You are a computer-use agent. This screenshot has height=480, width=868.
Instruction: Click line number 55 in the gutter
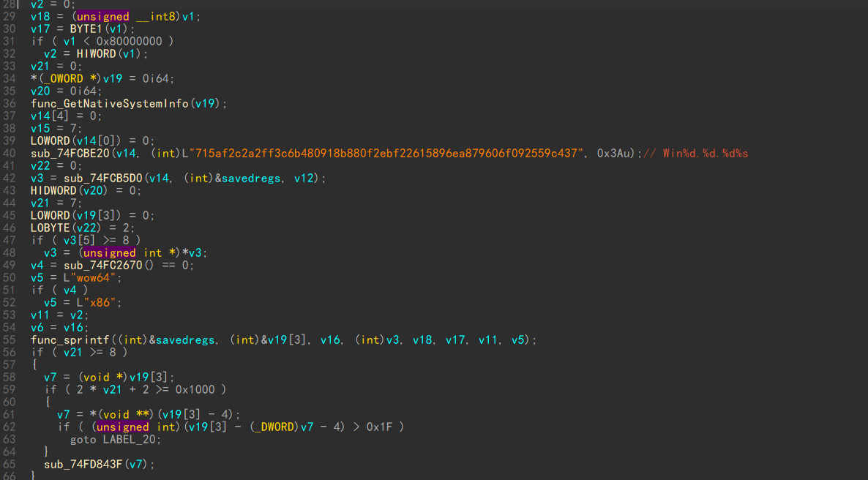pos(10,340)
